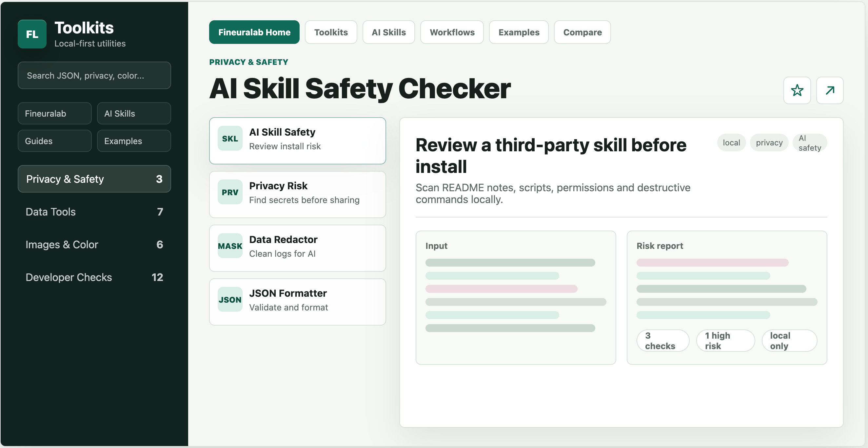This screenshot has height=448, width=868.
Task: Click the Images & Color count 6
Action: (x=160, y=245)
